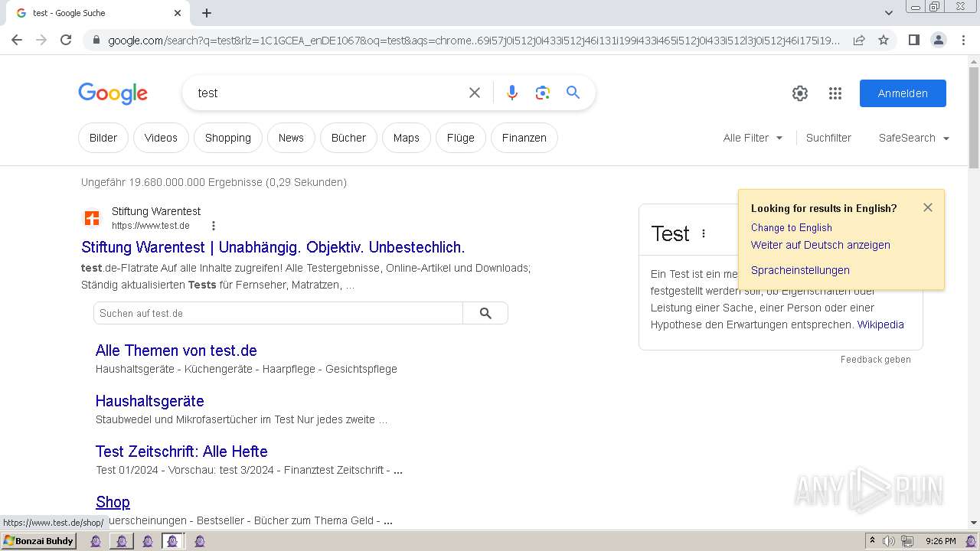This screenshot has width=980, height=551.
Task: Open 'Test Zeitschrift: Alle Hefte' link
Action: coord(181,452)
